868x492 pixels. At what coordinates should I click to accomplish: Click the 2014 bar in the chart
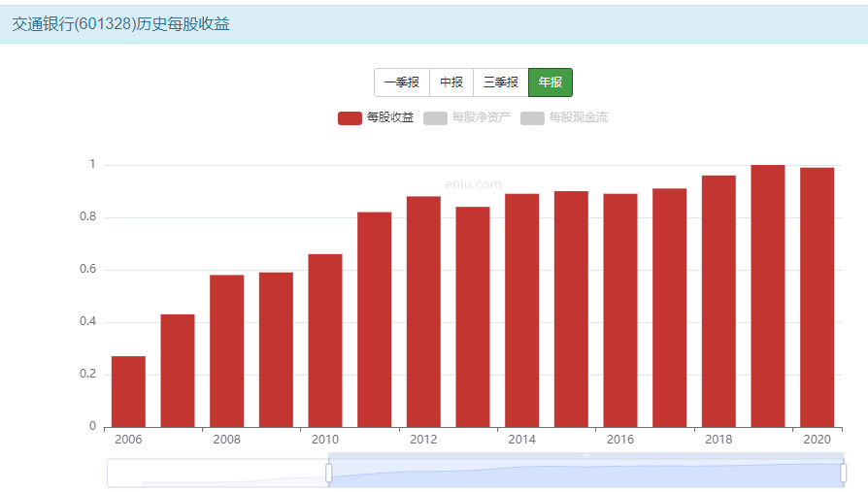522,311
